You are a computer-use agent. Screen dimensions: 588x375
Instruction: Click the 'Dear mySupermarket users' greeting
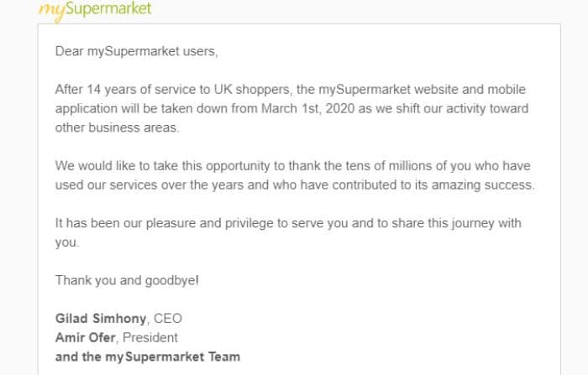tap(136, 51)
